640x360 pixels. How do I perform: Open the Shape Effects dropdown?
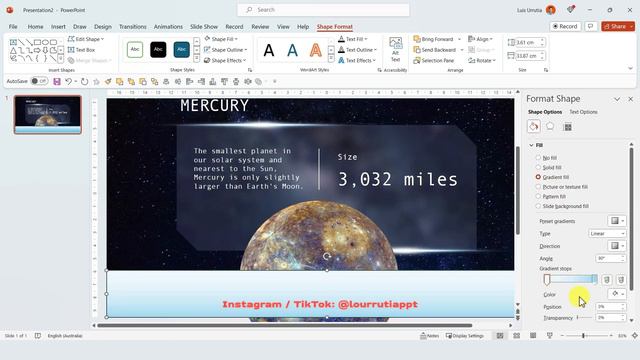point(225,60)
